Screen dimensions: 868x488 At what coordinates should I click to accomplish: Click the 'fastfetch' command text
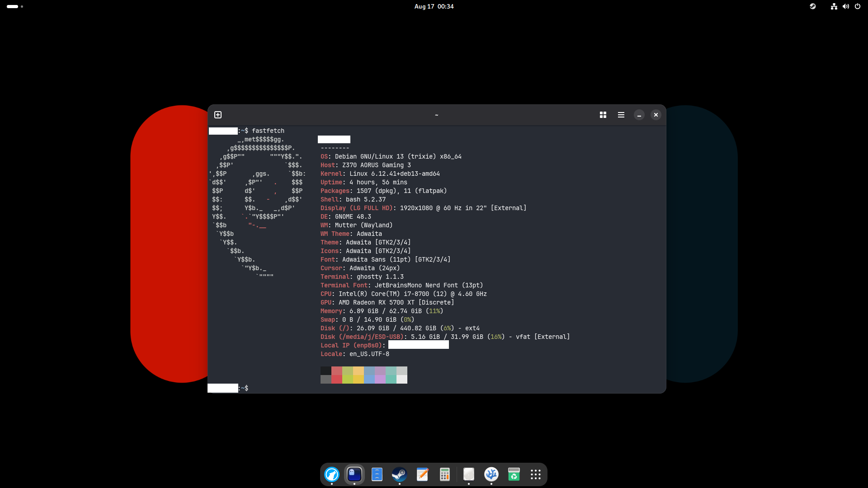click(x=268, y=131)
